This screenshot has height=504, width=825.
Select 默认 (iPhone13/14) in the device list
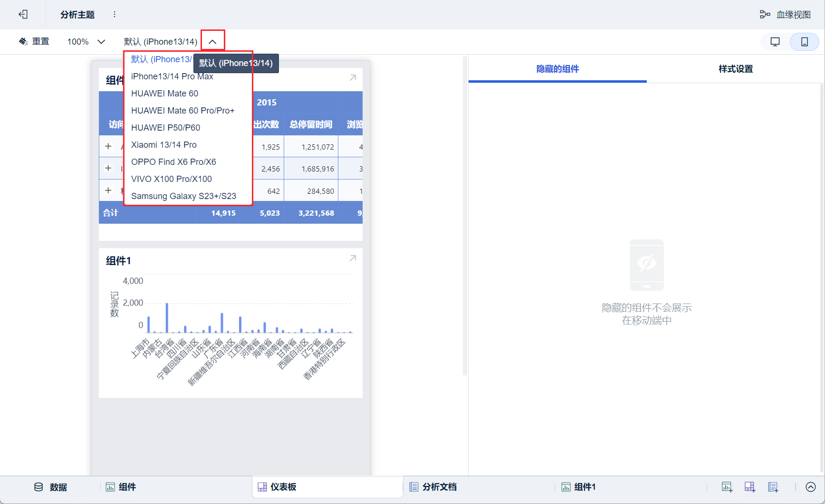(162, 59)
